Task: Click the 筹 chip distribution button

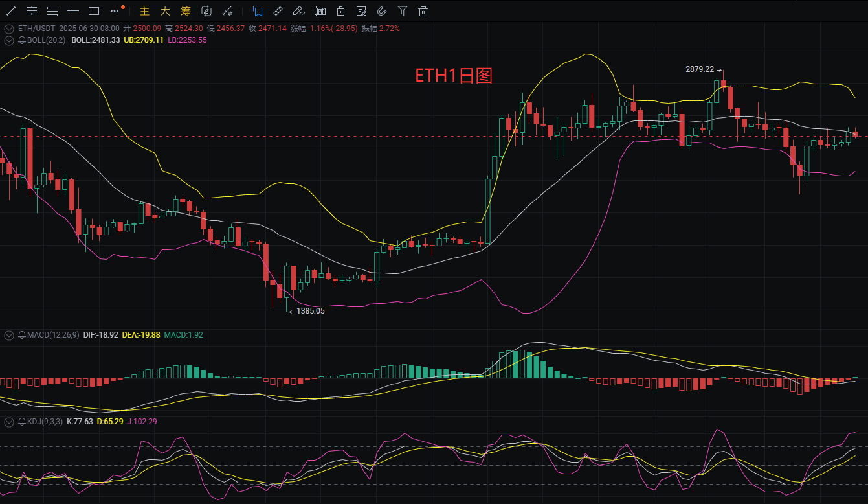Action: click(186, 11)
